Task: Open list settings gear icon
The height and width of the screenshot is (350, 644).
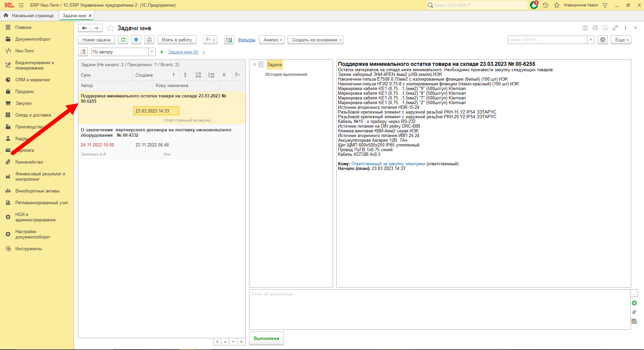Action: [x=603, y=40]
